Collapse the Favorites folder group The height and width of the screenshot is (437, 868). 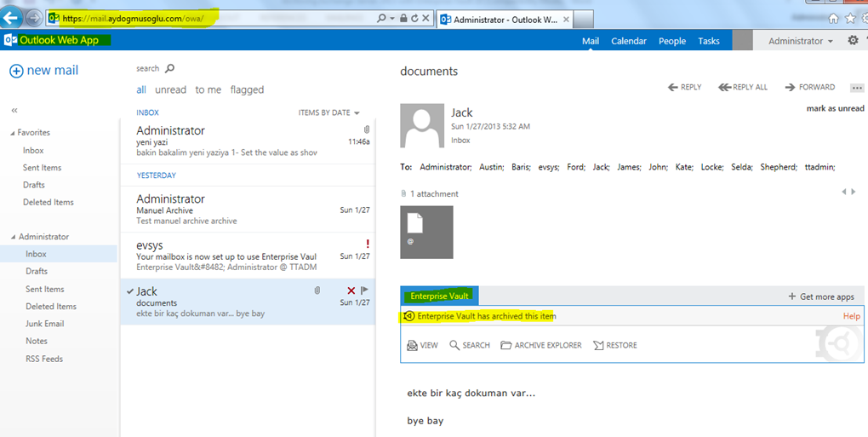click(12, 133)
